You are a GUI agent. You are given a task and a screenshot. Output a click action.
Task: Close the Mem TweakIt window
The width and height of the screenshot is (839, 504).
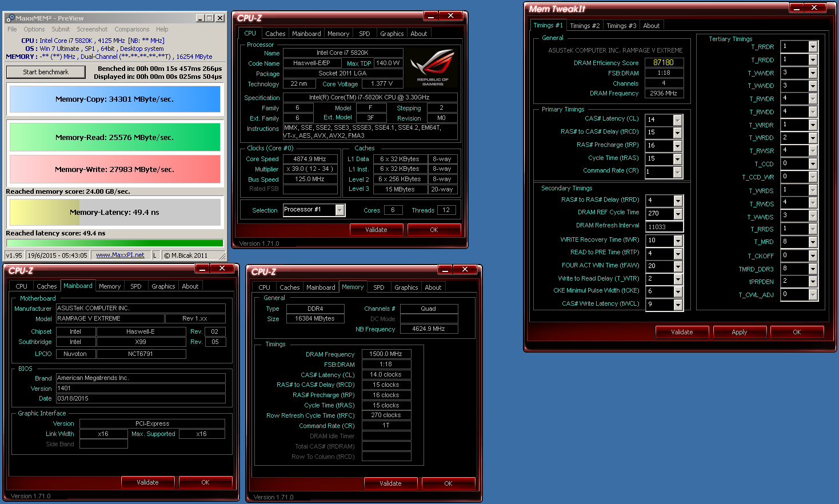pos(814,7)
